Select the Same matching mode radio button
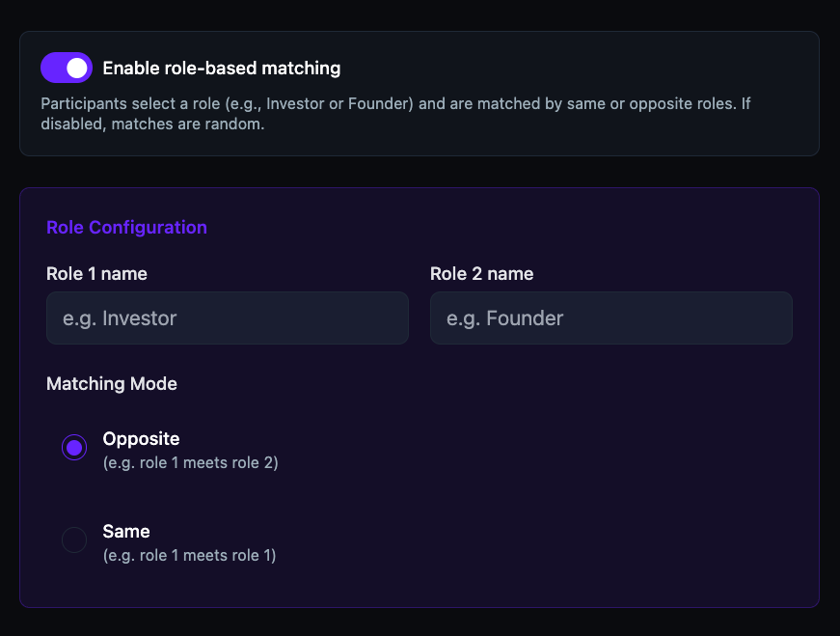Viewport: 840px width, 636px height. tap(74, 540)
